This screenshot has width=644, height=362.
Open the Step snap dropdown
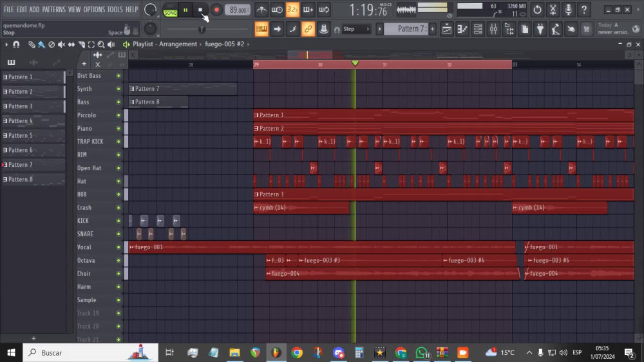coord(355,29)
